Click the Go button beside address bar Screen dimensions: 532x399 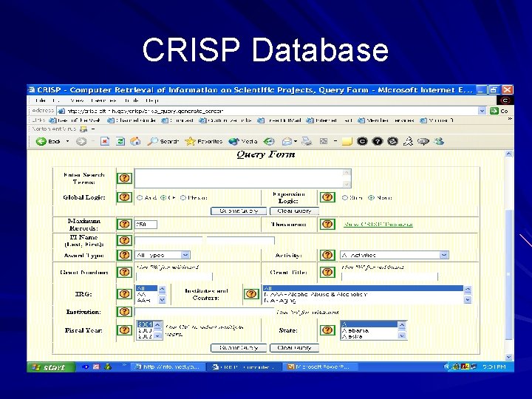click(499, 111)
